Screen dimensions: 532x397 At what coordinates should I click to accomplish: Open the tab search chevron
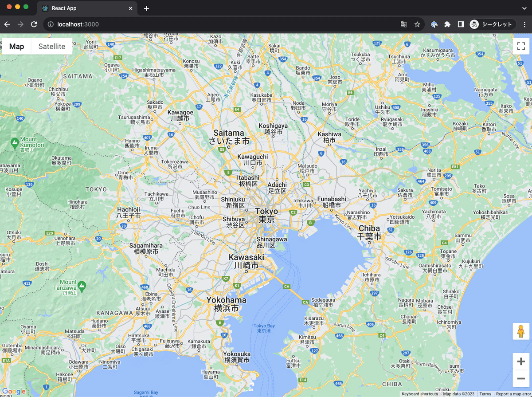524,8
